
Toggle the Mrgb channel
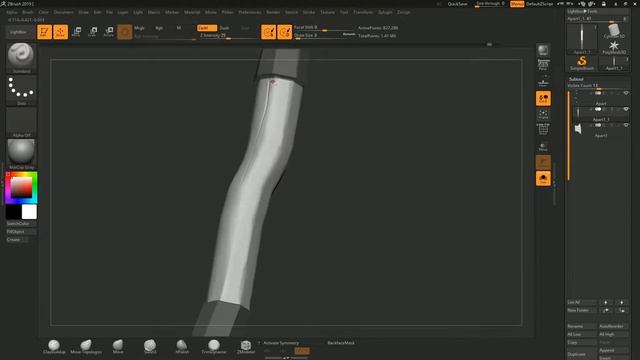(139, 28)
